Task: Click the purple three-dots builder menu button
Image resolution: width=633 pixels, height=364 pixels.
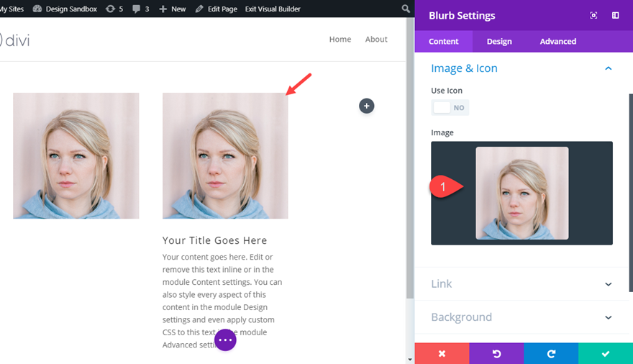Action: (x=226, y=340)
